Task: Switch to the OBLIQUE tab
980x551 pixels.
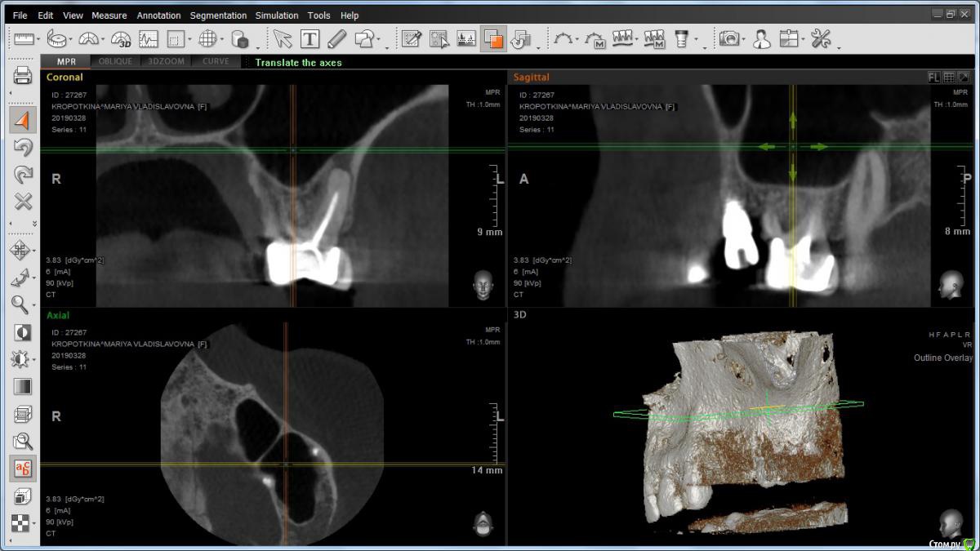Action: click(x=115, y=62)
